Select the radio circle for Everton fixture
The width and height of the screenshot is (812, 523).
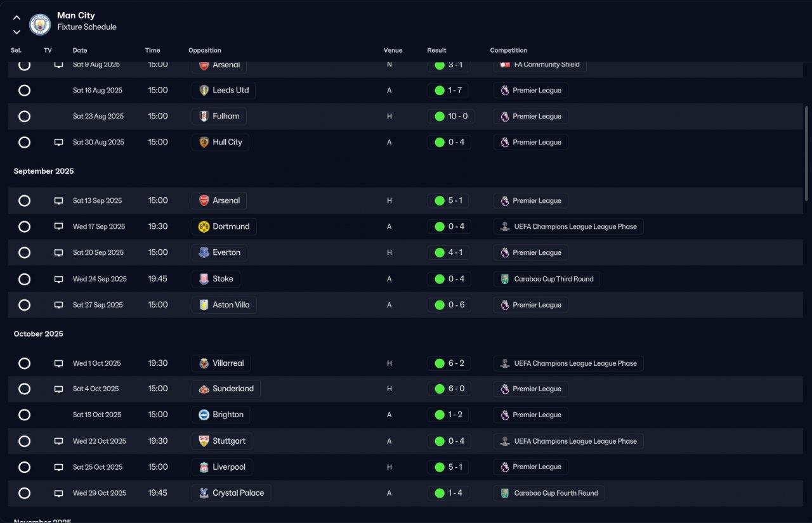click(x=24, y=253)
